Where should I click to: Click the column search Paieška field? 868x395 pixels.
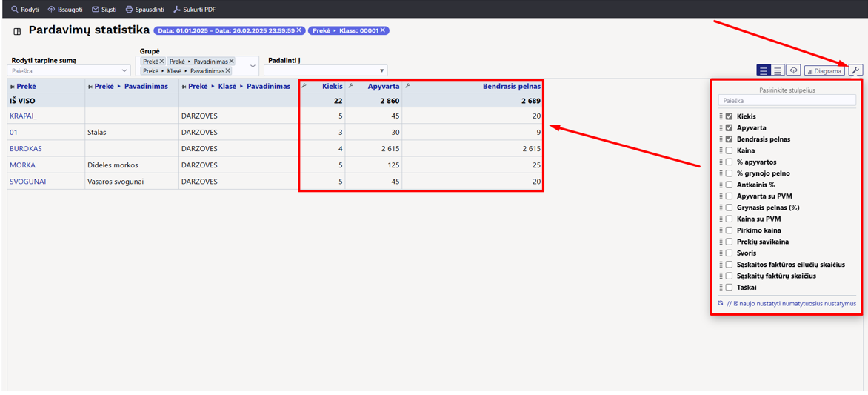click(x=787, y=101)
